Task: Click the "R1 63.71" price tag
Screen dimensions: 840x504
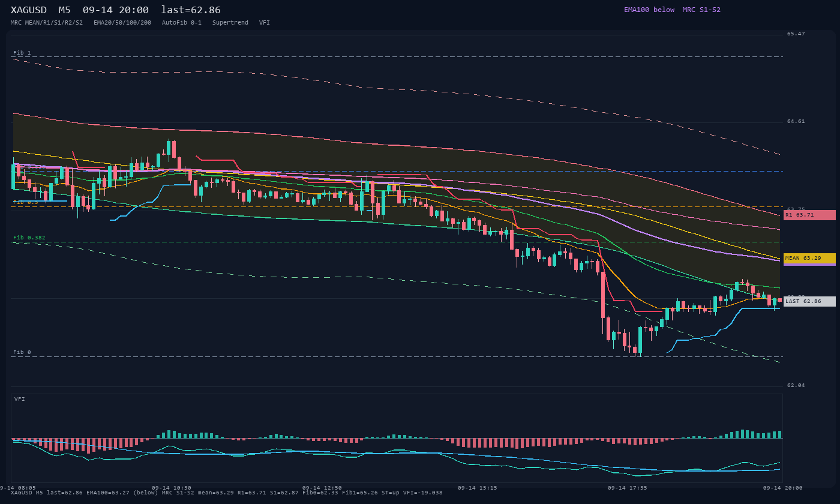Action: tap(809, 215)
